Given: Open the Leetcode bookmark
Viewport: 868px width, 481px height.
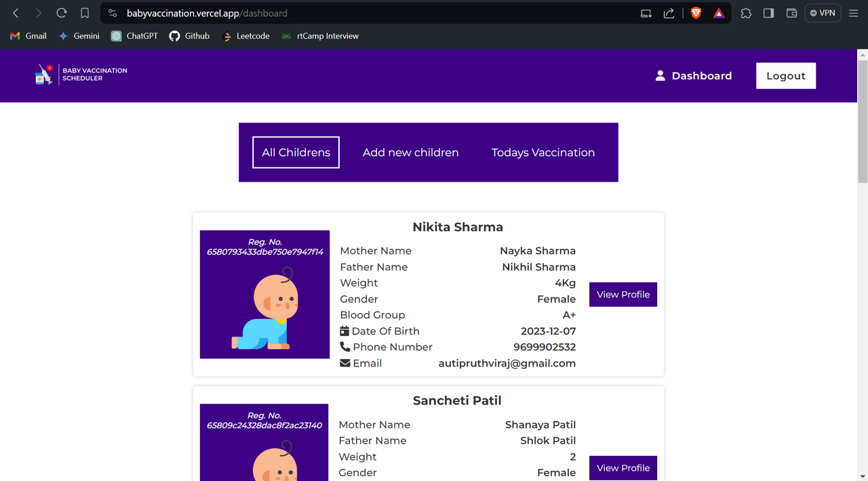Looking at the screenshot, I should click(x=245, y=36).
